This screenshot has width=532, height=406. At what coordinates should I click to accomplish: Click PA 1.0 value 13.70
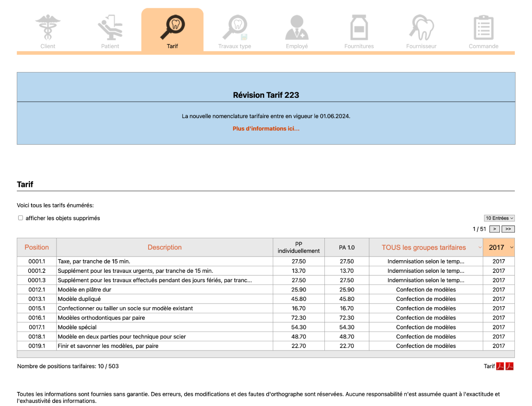coord(347,271)
